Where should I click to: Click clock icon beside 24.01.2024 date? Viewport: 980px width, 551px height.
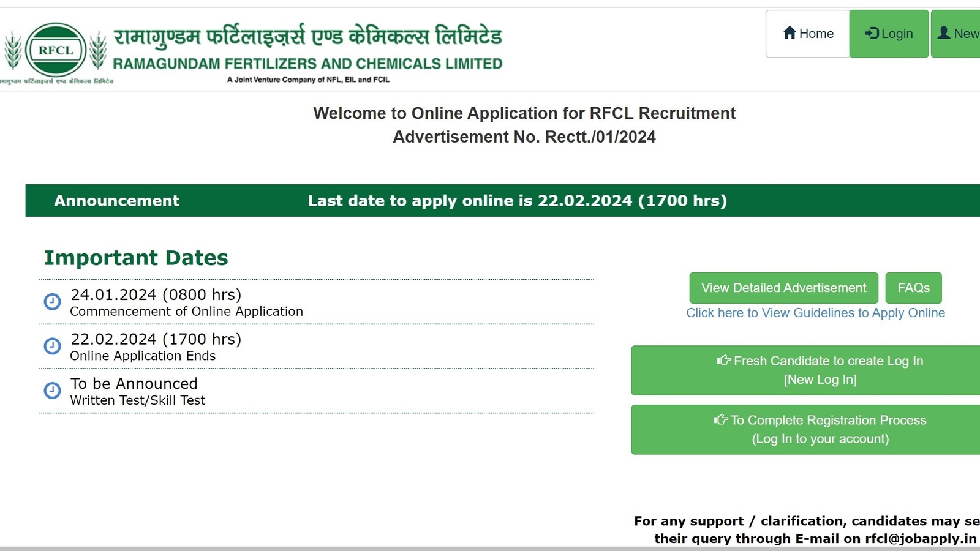click(x=53, y=302)
